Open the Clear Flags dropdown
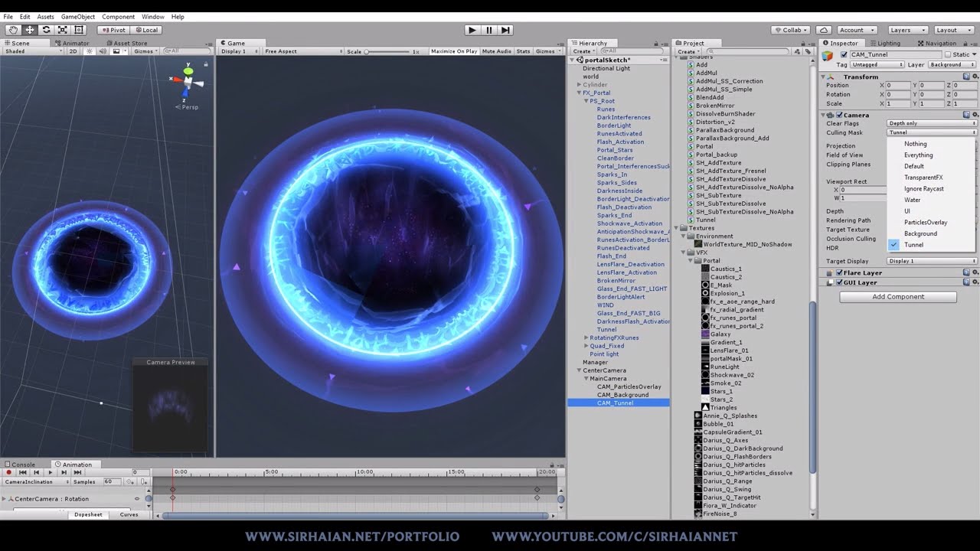Viewport: 980px width, 551px height. pos(932,123)
